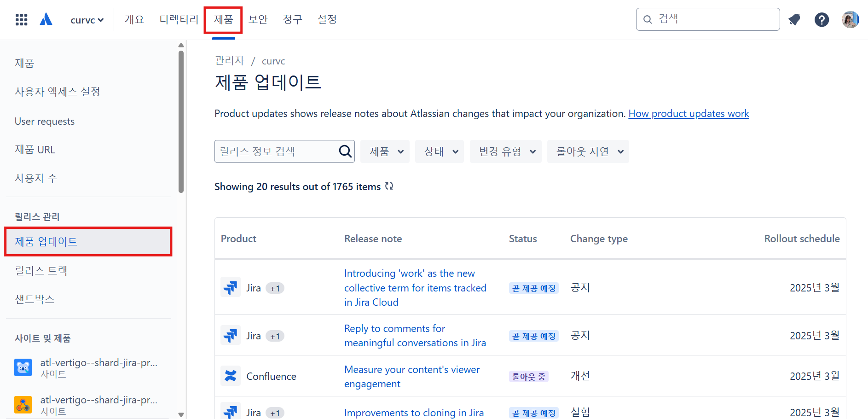Go to the 보안 tab
Viewport: 868px width, 419px height.
[258, 19]
